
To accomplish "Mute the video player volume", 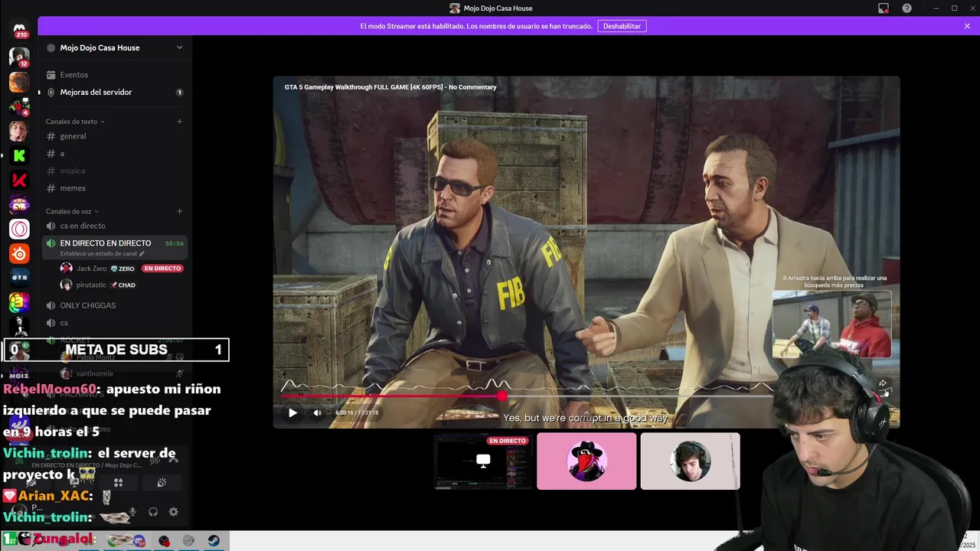I will [317, 413].
